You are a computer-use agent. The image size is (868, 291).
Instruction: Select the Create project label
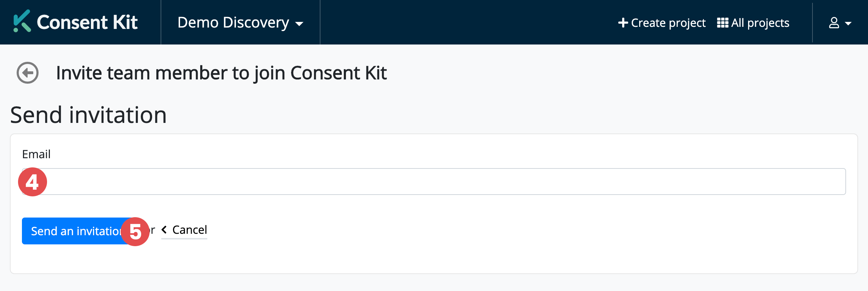pos(668,23)
